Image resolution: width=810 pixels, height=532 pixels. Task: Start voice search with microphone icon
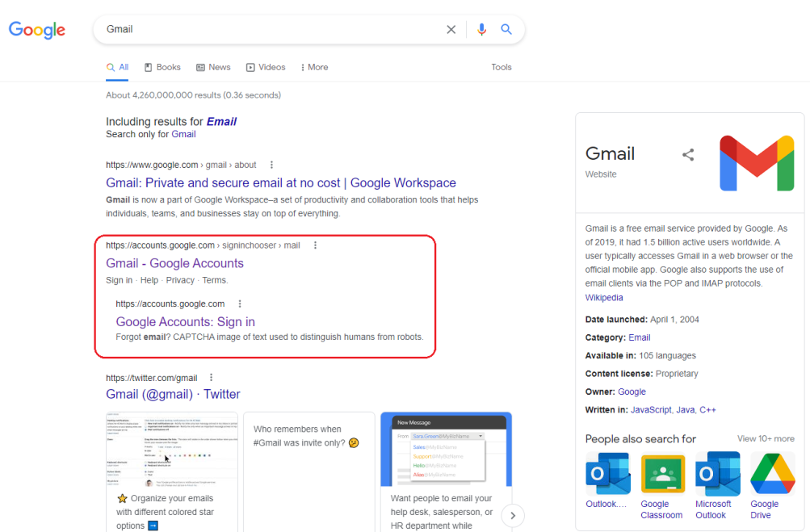481,30
